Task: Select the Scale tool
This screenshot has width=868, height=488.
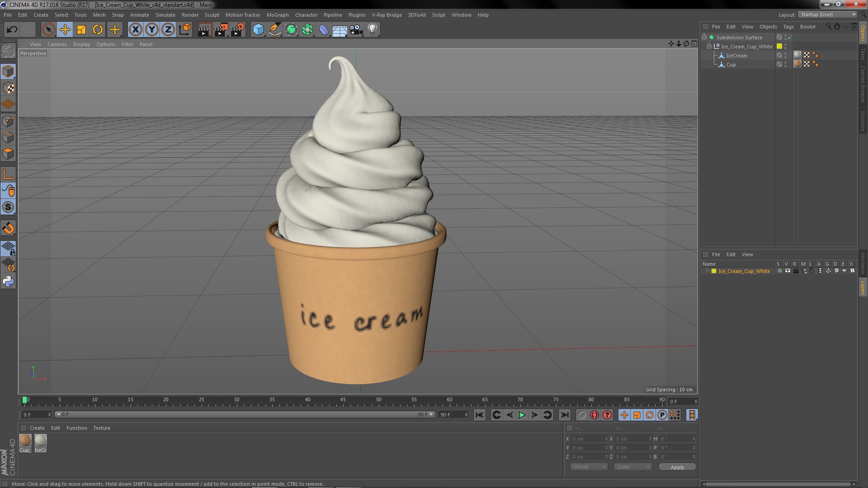Action: pos(81,30)
